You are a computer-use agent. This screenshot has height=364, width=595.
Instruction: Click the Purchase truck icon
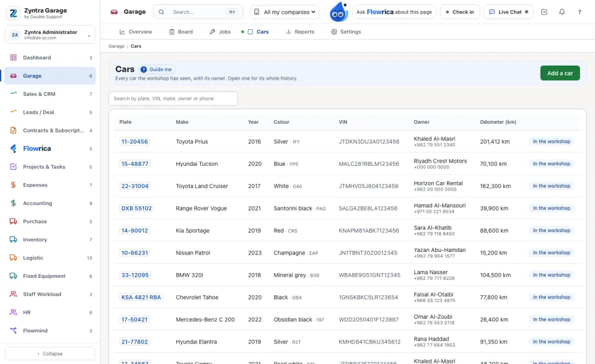coord(13,222)
